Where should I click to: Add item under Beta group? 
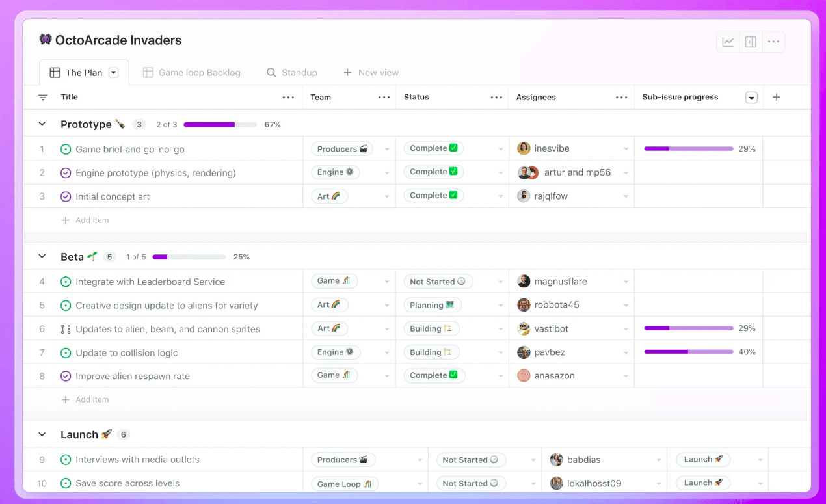85,400
